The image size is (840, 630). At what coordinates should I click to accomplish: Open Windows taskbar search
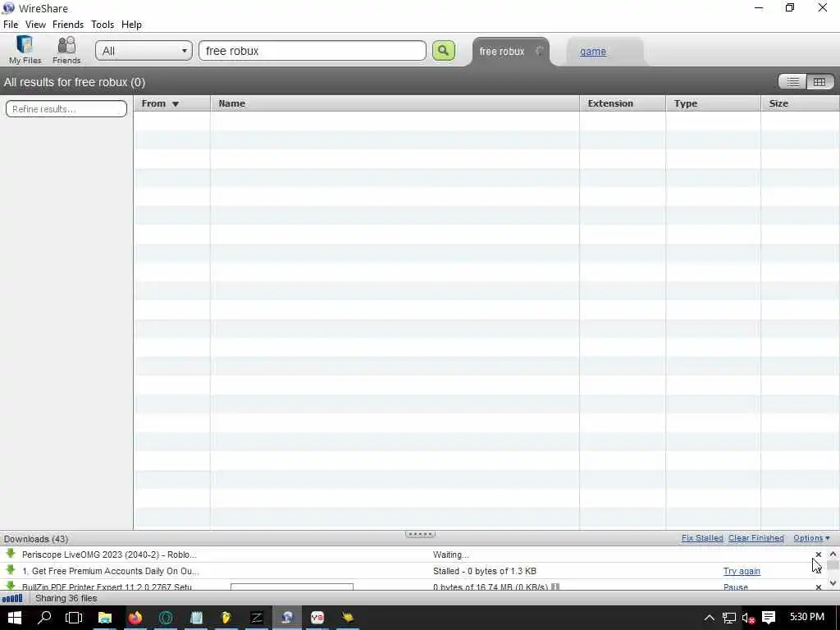tap(44, 618)
